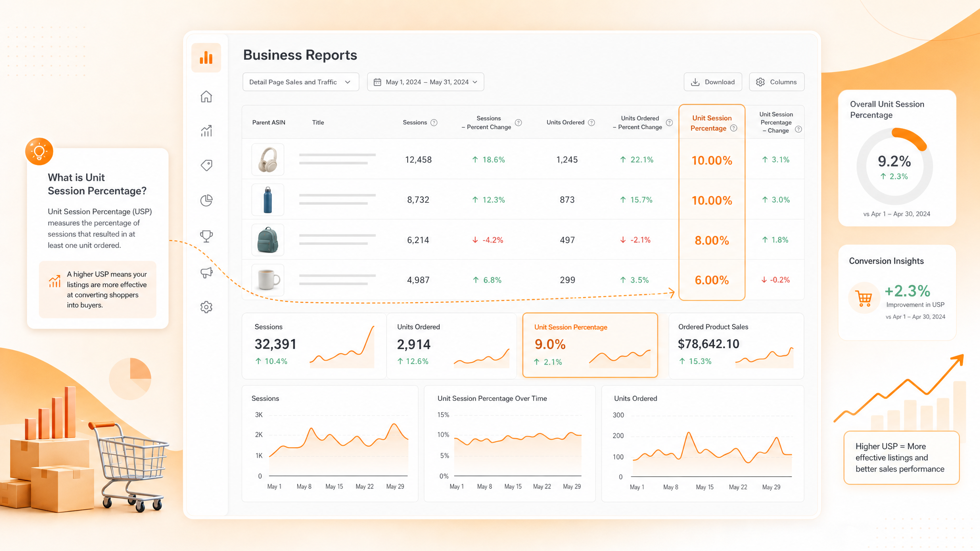Select the headphones product thumbnail
980x551 pixels.
pos(268,160)
